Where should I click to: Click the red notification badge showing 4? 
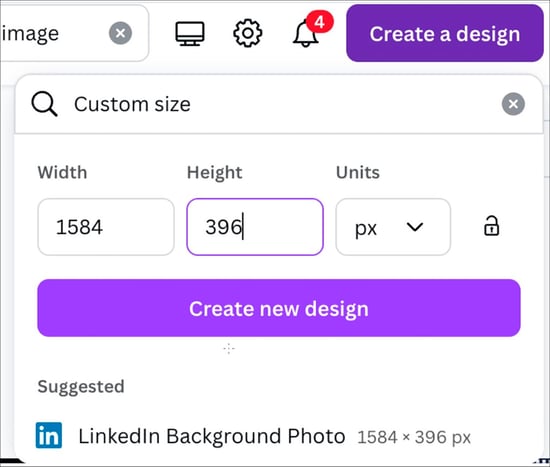coord(320,22)
